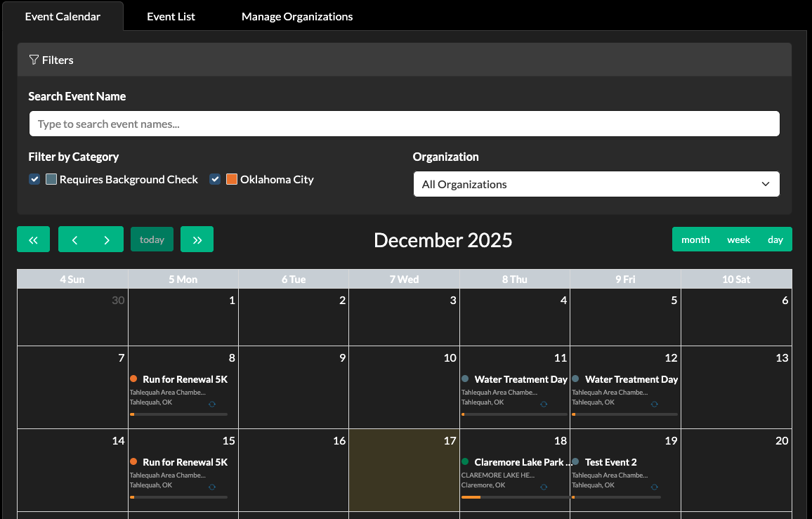
Task: Jump back with the double-left arrow button
Action: [34, 239]
